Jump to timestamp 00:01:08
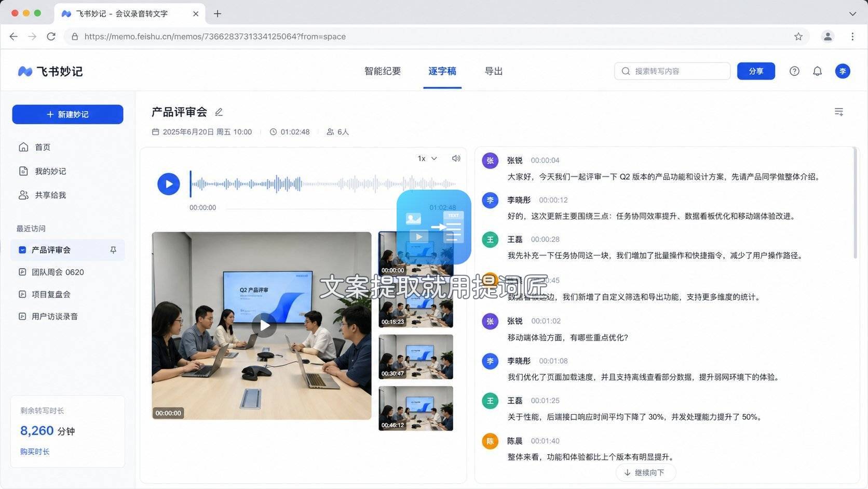Viewport: 868px width, 489px height. (x=553, y=361)
